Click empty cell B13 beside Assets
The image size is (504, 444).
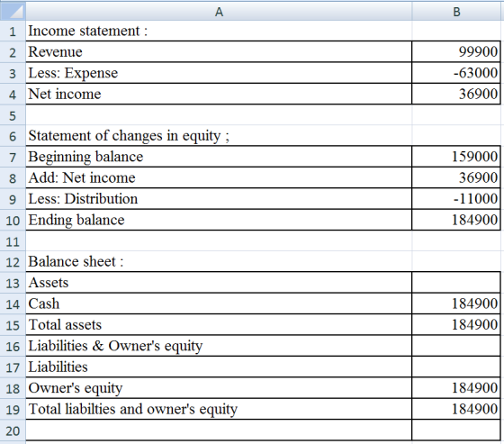click(x=456, y=283)
